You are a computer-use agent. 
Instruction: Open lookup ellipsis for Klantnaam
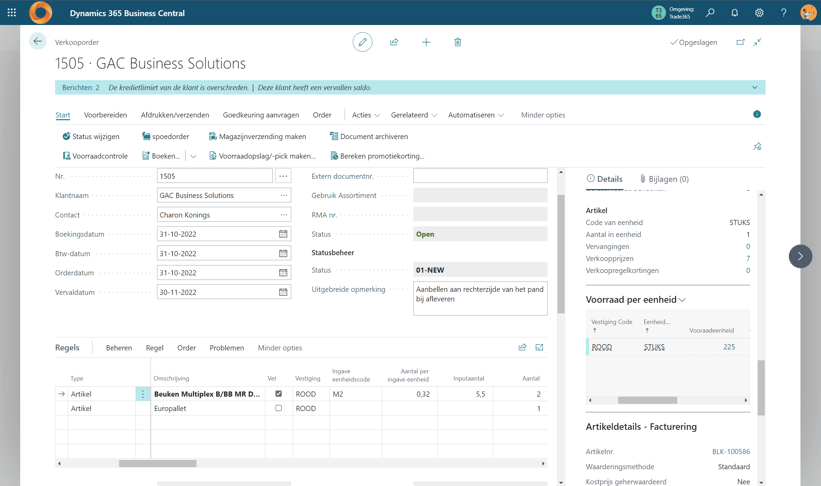284,195
